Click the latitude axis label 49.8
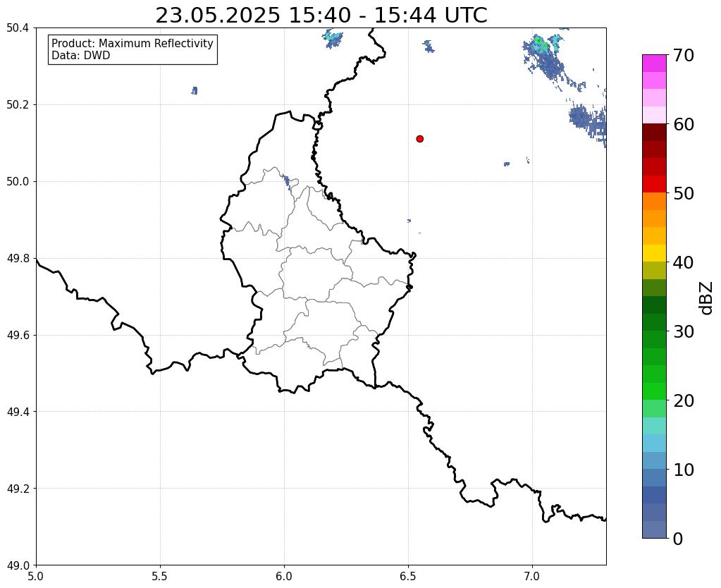 click(18, 259)
